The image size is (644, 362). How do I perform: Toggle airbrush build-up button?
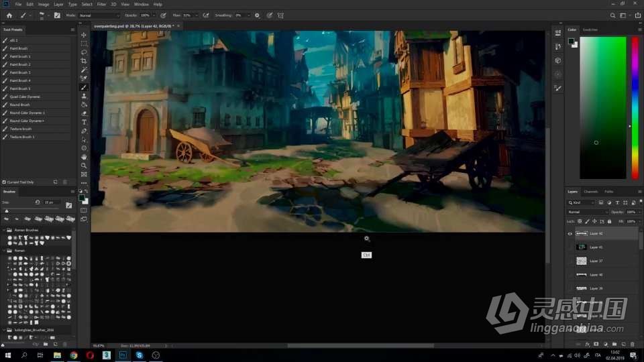[206, 15]
